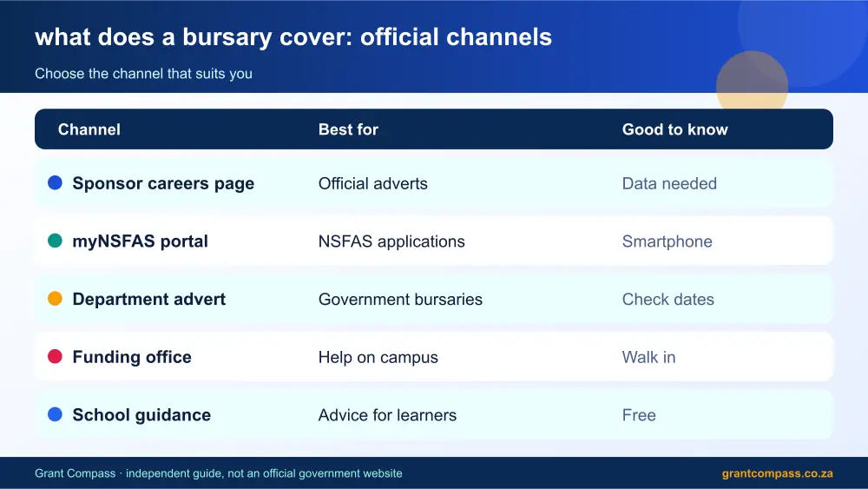868x489 pixels.
Task: Click the blue dot beside School guidance
Action: pos(55,414)
